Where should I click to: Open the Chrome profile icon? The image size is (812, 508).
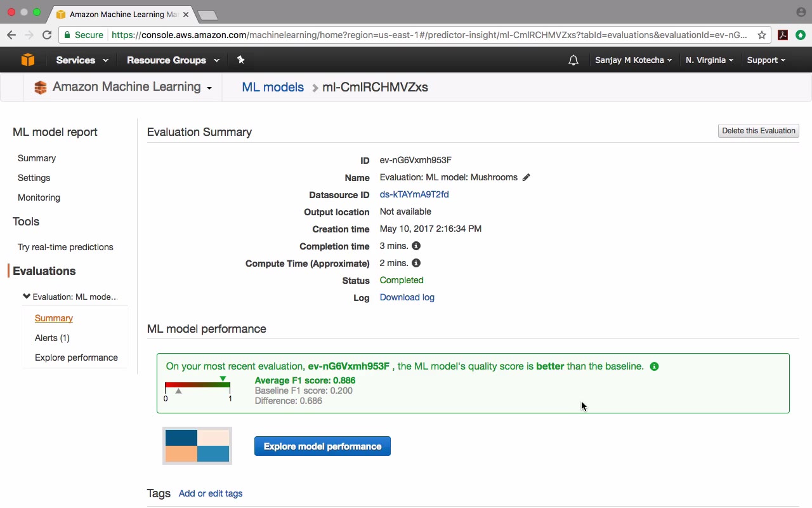click(801, 12)
